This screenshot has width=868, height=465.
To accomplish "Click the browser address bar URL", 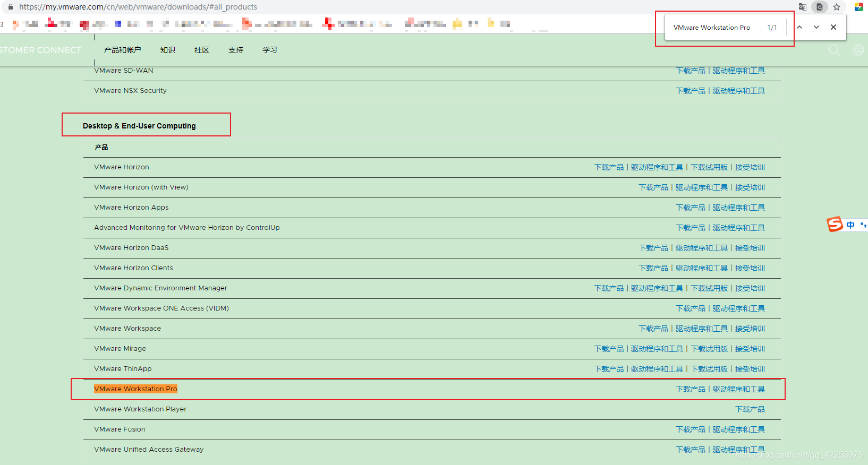I will pyautogui.click(x=138, y=7).
